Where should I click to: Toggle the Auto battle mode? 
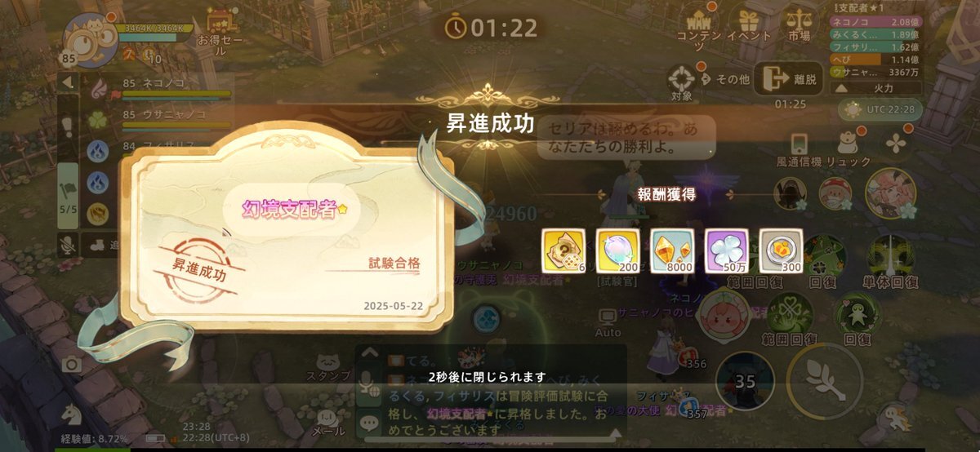608,322
